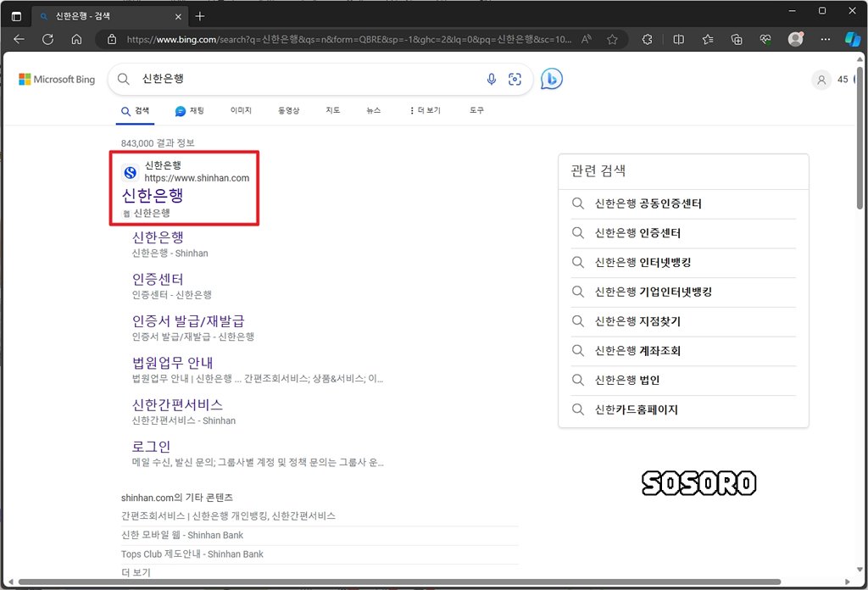Open Bing Chat round icon
The width and height of the screenshot is (868, 590).
[551, 79]
